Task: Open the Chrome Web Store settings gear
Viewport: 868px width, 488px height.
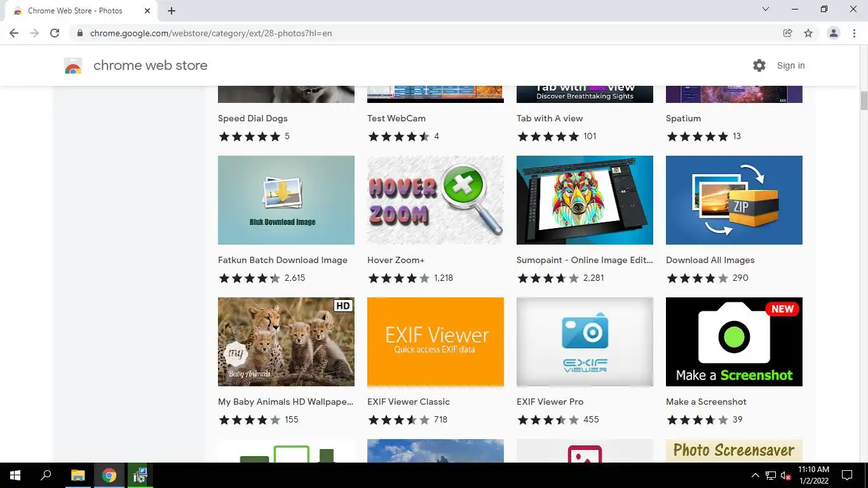Action: point(759,65)
